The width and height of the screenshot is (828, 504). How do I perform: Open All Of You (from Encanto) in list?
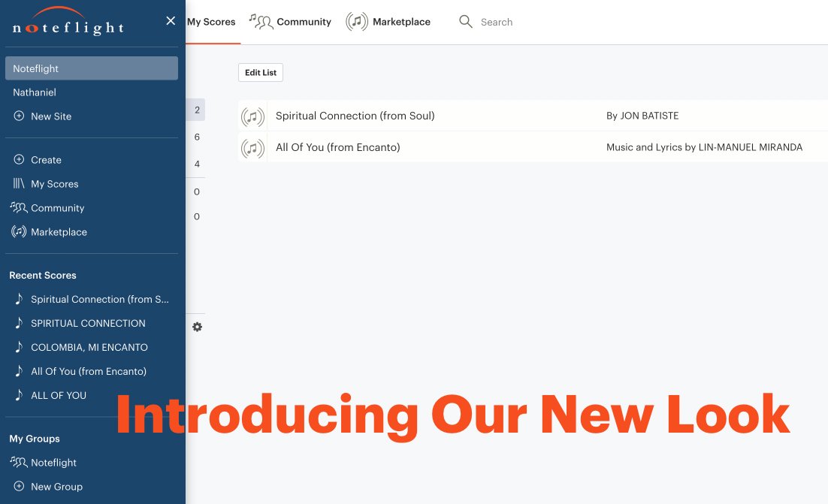(338, 147)
